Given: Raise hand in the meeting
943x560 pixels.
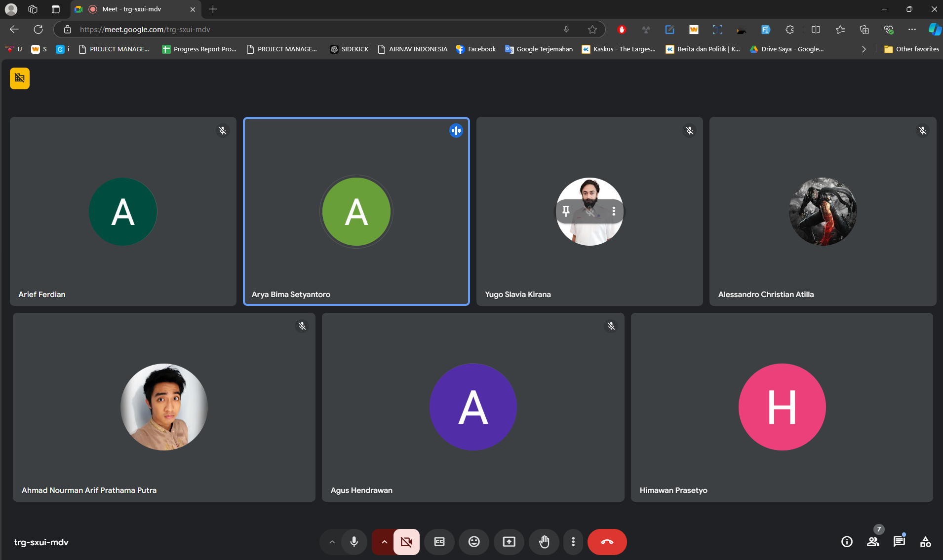Looking at the screenshot, I should [544, 542].
